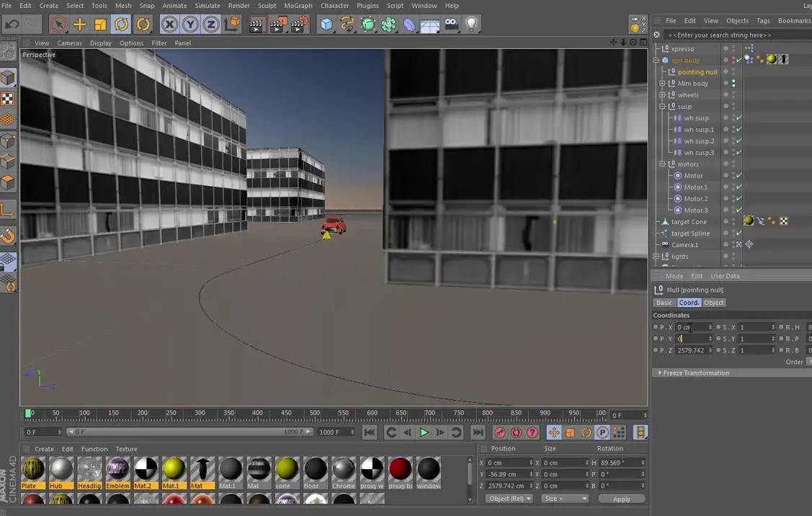Open the Object Manager Tags menu
Screen dimensions: 812x516
(x=763, y=21)
